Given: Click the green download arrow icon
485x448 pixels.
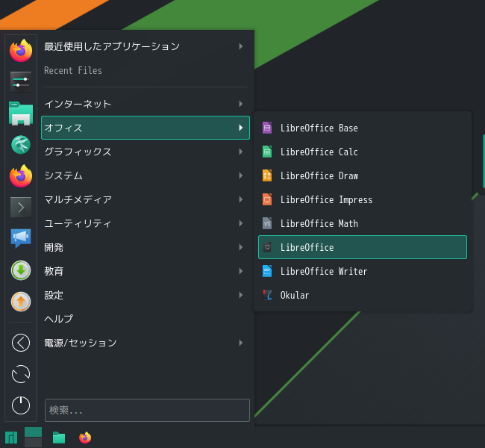Looking at the screenshot, I should point(21,270).
